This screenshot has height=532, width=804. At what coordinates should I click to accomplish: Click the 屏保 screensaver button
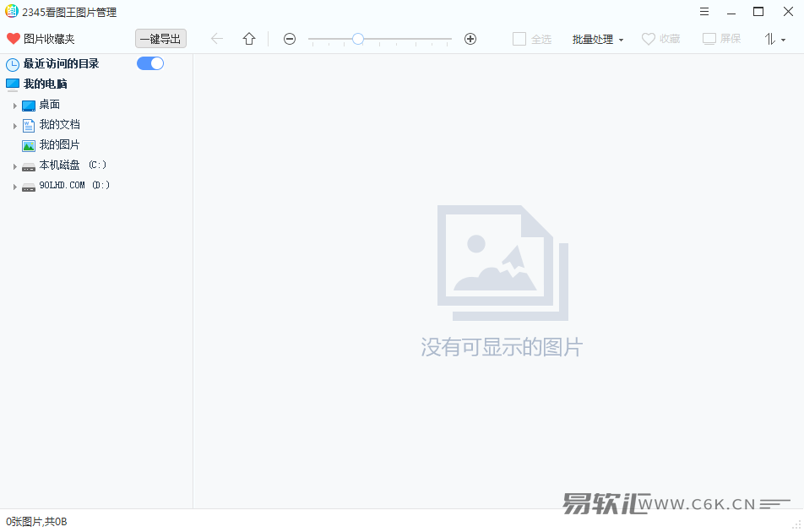[721, 39]
